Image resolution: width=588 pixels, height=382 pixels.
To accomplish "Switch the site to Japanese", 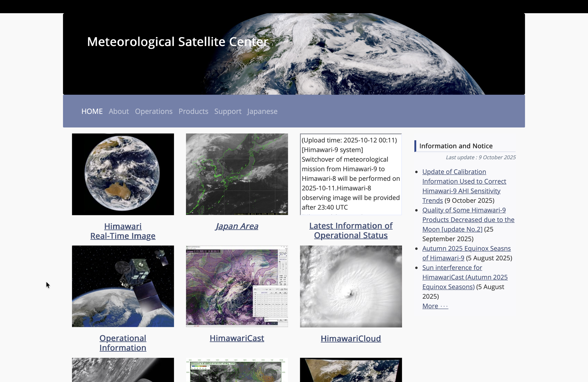I will click(x=262, y=111).
